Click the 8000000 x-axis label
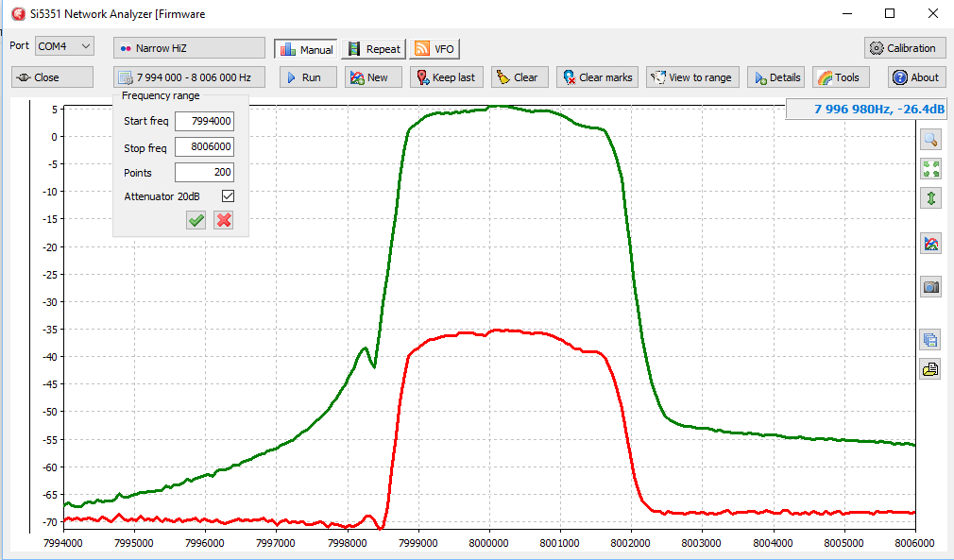Viewport: 954px width, 560px height. tap(488, 543)
